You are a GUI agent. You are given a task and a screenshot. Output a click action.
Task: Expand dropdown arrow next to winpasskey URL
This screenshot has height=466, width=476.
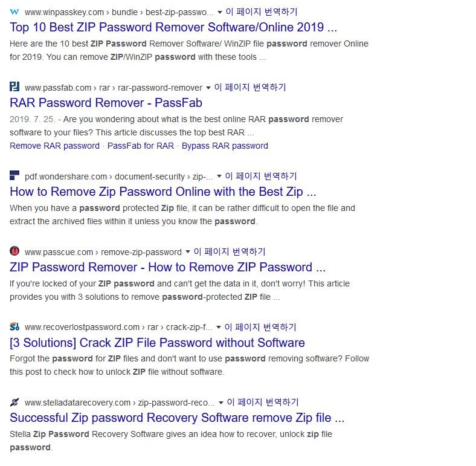220,12
